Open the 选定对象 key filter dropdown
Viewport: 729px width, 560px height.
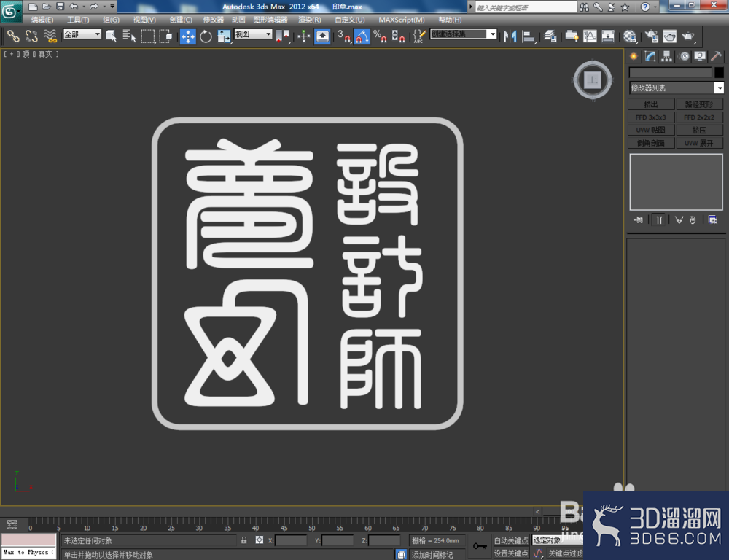coord(557,540)
